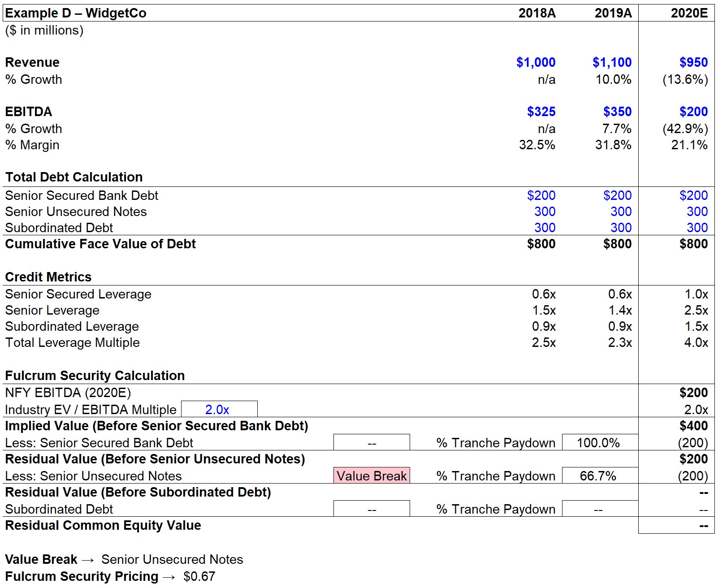Select the Senior Unsecured Notes debt row label

[76, 212]
